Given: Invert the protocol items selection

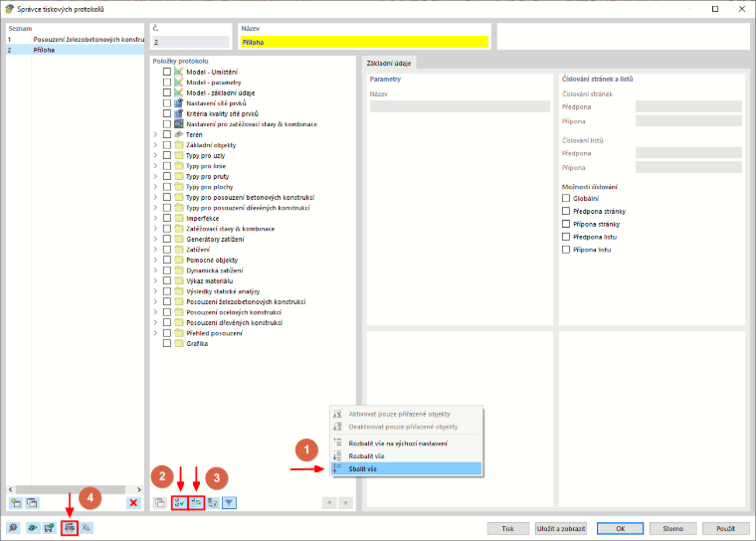Looking at the screenshot, I should 196,503.
